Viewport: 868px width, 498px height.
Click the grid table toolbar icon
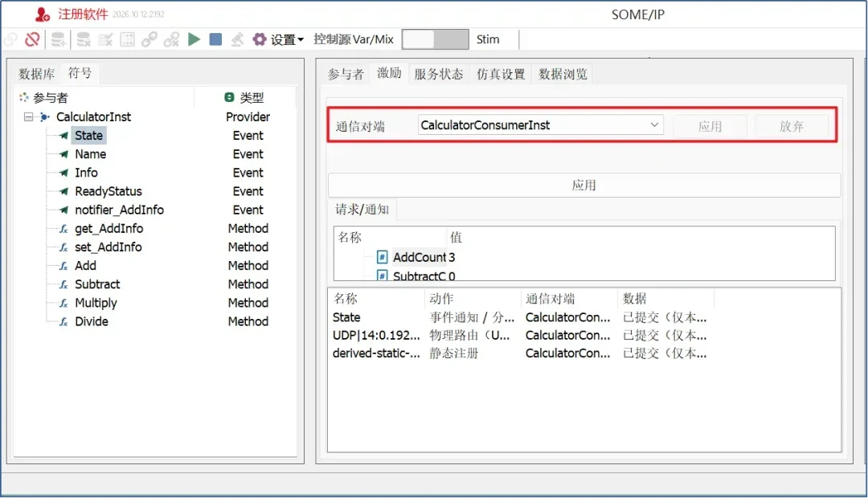(127, 39)
